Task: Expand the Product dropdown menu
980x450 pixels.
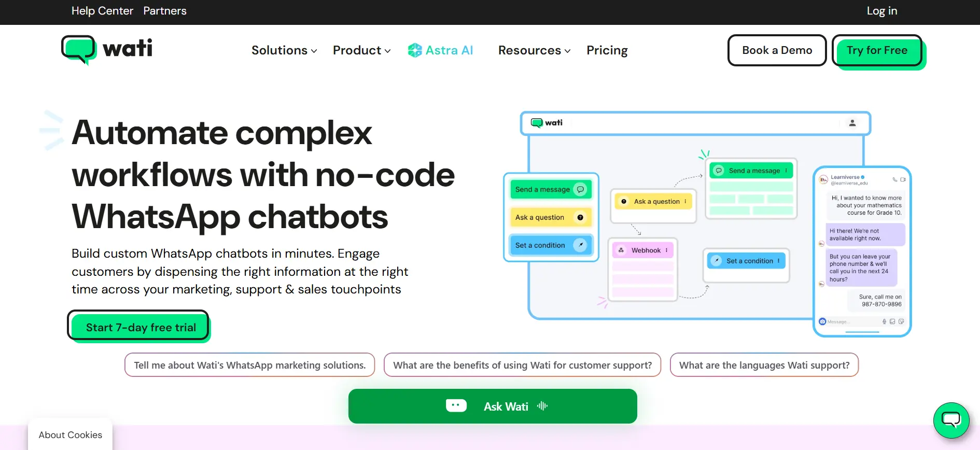Action: 361,50
